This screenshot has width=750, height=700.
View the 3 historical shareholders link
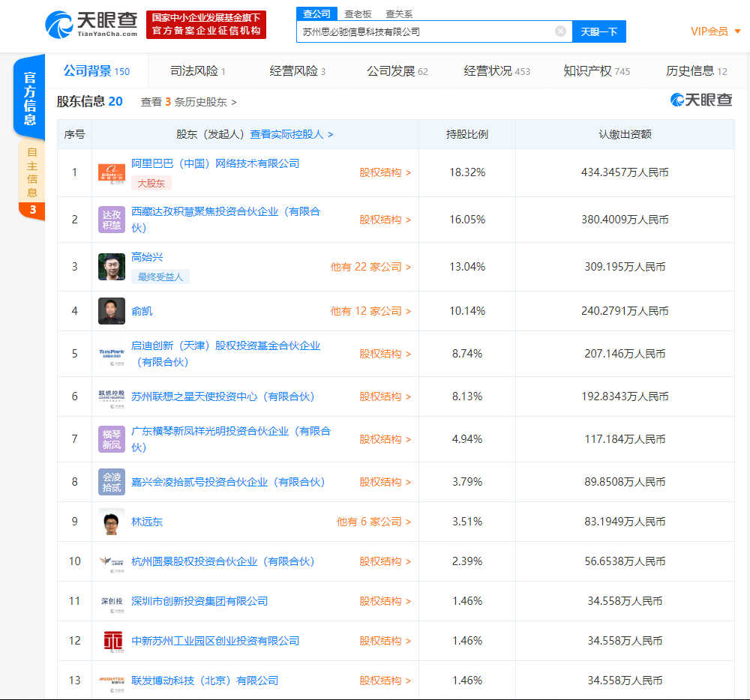pyautogui.click(x=188, y=102)
